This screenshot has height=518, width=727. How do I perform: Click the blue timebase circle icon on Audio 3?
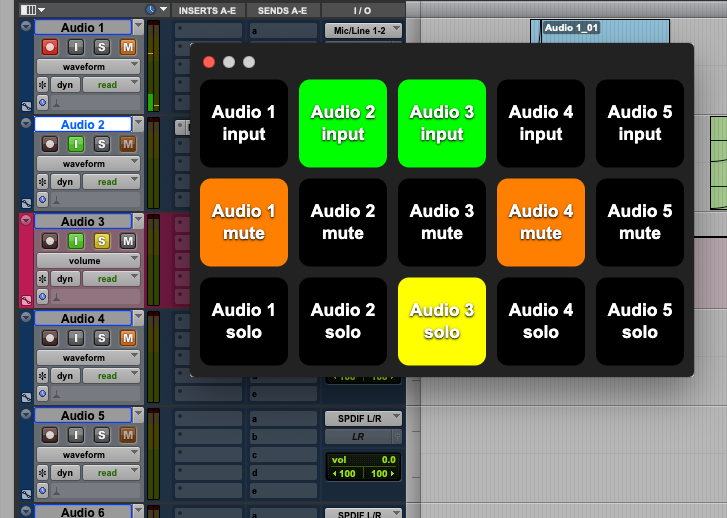click(x=43, y=296)
